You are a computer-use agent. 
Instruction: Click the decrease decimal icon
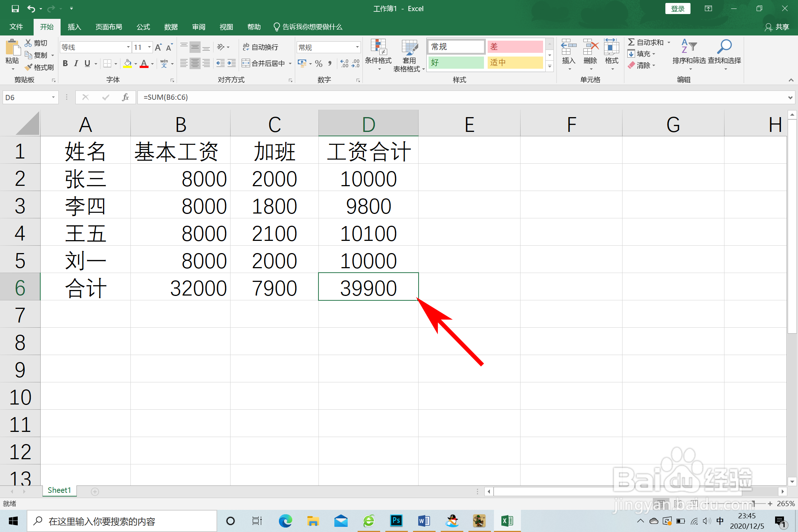click(x=355, y=64)
